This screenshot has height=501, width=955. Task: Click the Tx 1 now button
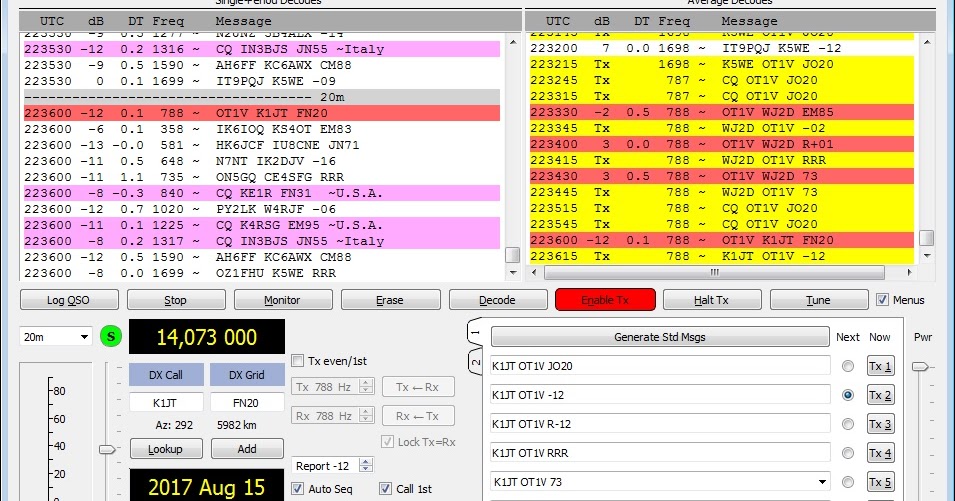(881, 366)
